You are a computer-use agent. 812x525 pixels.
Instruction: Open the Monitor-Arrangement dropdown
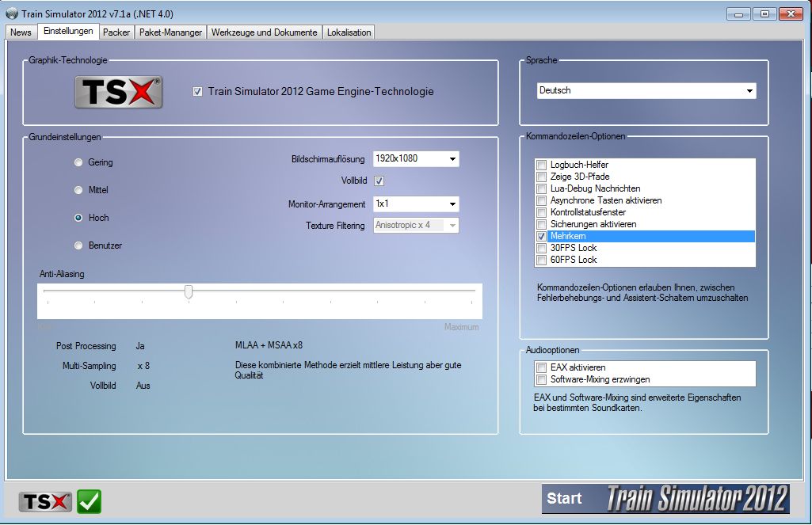point(416,204)
